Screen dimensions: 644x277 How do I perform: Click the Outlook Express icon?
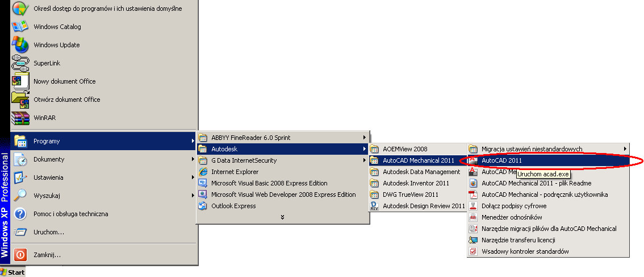click(x=203, y=206)
